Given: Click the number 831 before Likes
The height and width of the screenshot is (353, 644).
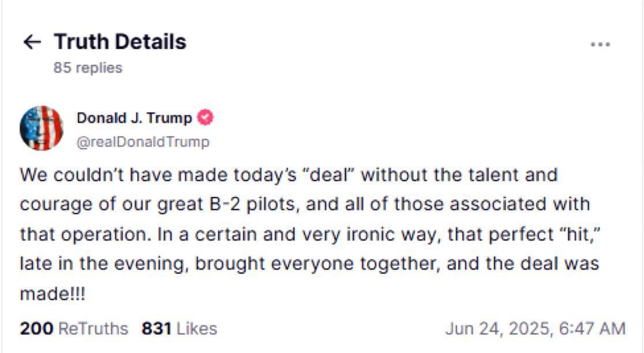Looking at the screenshot, I should coord(157,329).
